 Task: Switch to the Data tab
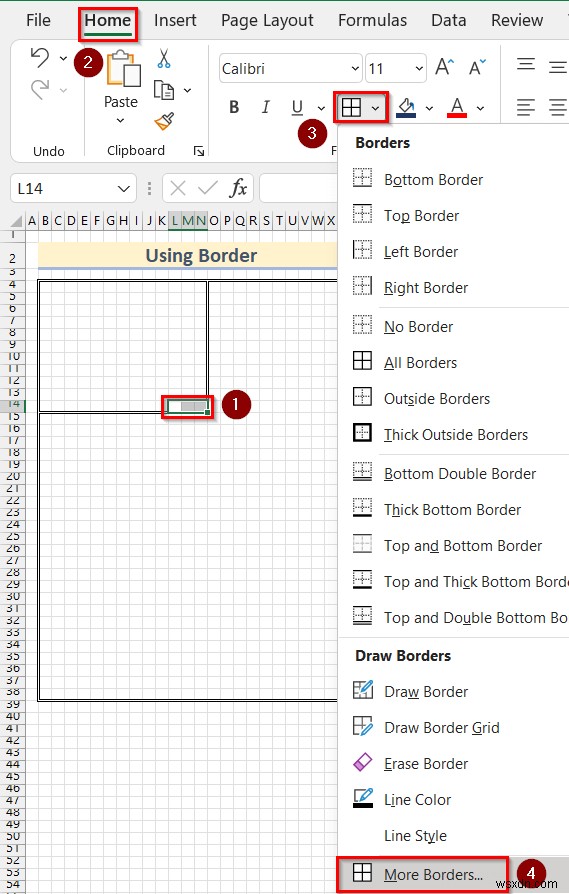point(449,21)
